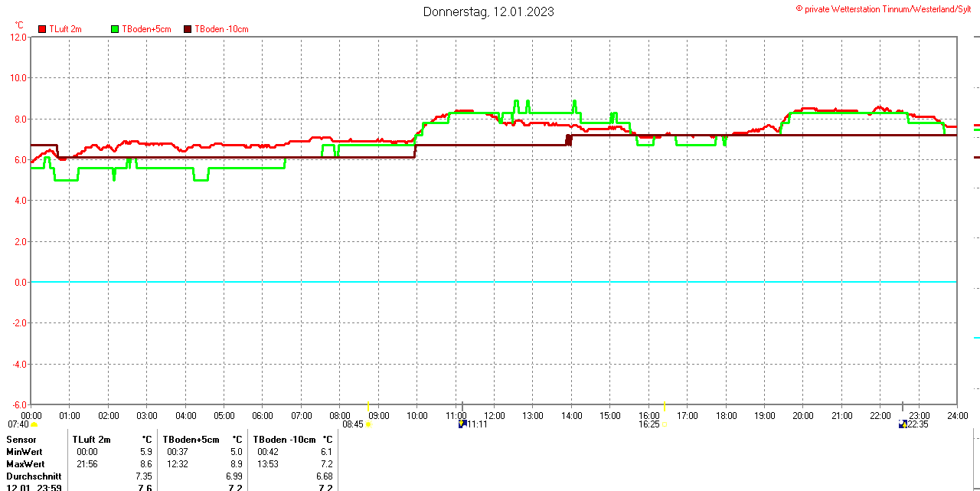Viewport: 980px width, 491px height.
Task: Click the Durchschnitt row label
Action: 34,476
